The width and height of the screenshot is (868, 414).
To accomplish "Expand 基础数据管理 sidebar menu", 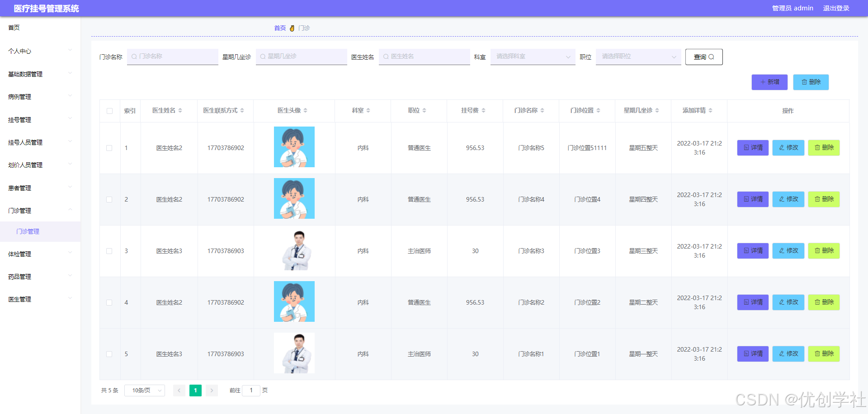I will (x=40, y=74).
